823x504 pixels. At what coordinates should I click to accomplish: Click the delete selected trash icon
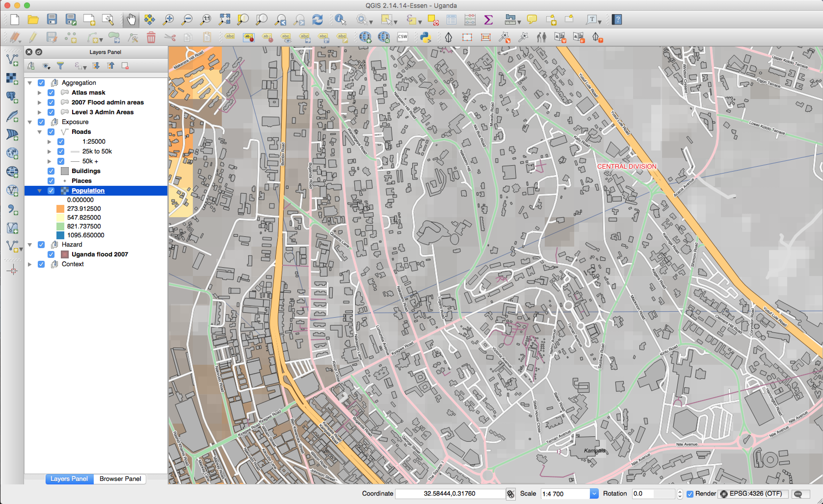151,37
